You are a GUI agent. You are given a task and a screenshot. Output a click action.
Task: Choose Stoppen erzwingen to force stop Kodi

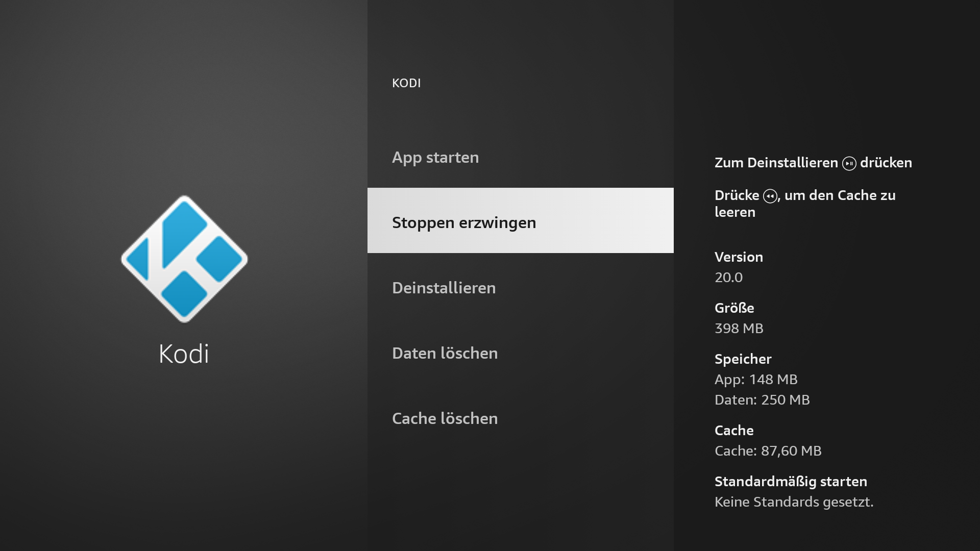tap(521, 220)
